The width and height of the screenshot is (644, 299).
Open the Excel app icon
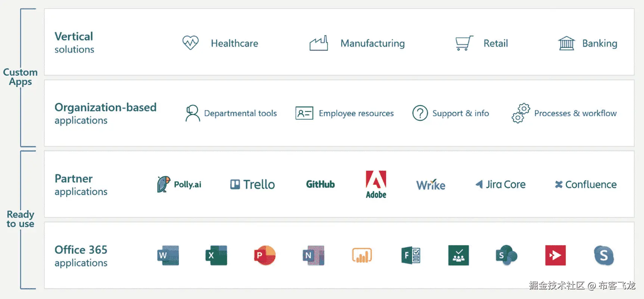216,255
